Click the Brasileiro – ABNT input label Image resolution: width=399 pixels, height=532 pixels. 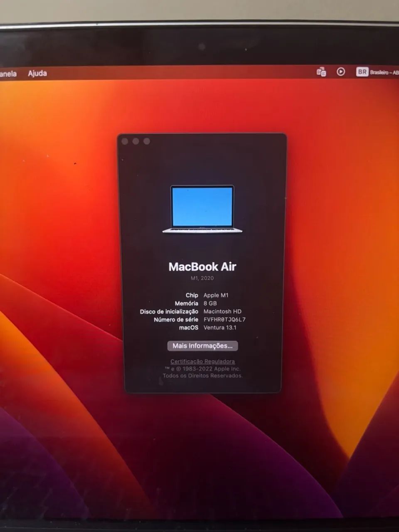click(x=384, y=72)
